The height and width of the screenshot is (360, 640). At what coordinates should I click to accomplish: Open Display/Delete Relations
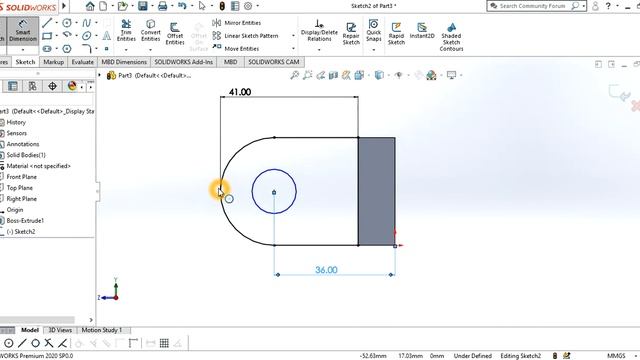click(x=319, y=31)
